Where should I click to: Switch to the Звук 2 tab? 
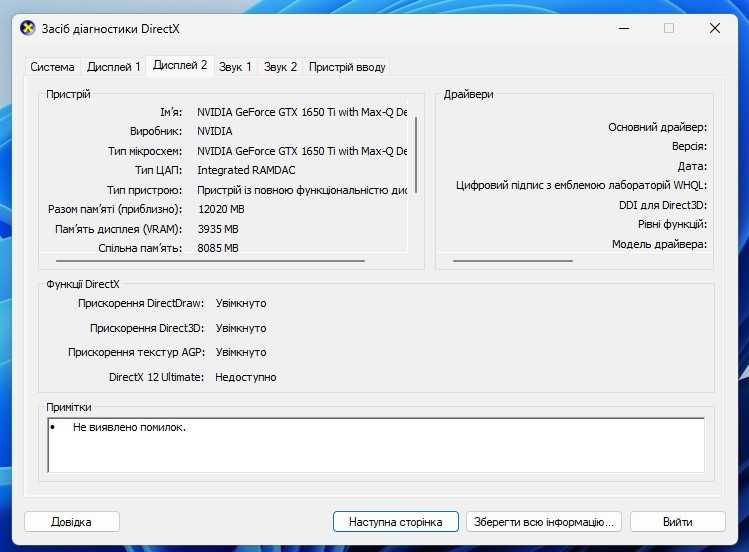point(280,67)
